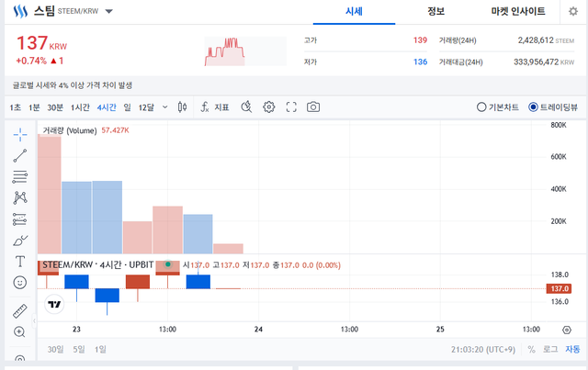Click the 거래대금 value 333,956,472
Viewport: 588px width, 370px height.
point(537,62)
